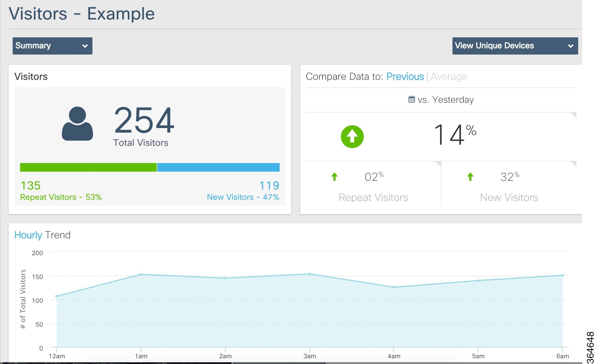
Task: Click the total visitors person icon
Action: click(x=77, y=124)
